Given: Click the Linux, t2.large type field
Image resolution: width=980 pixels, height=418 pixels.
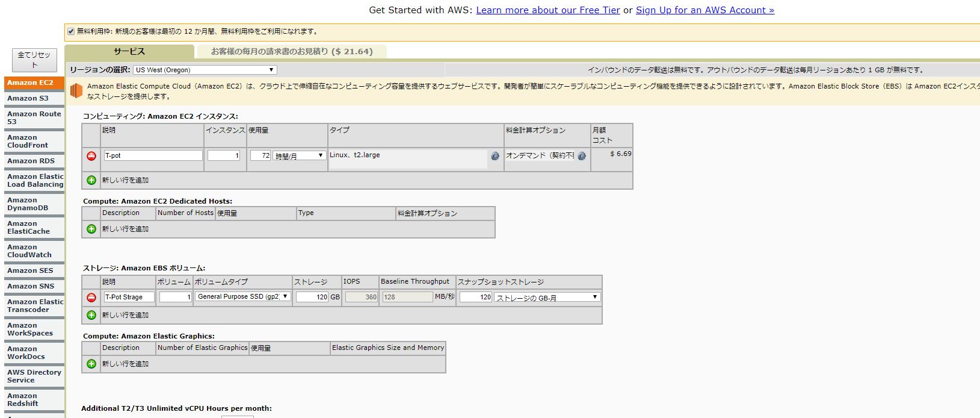Looking at the screenshot, I should [408, 159].
